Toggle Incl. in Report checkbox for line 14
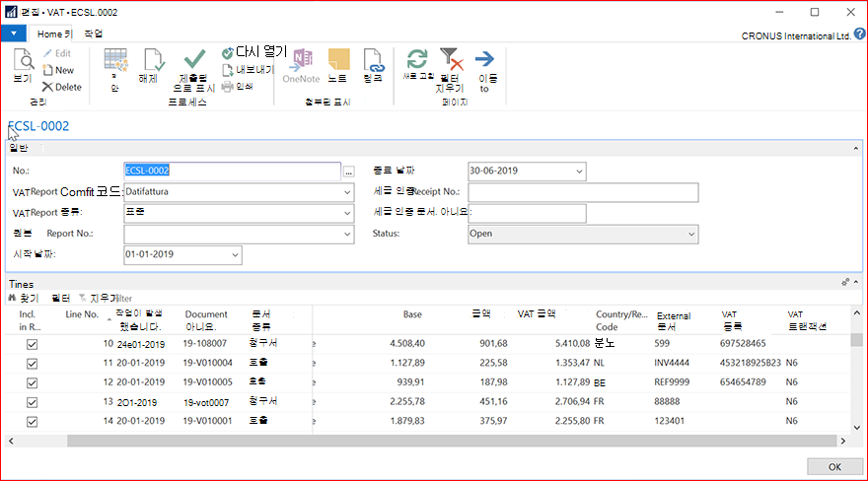 pos(33,421)
